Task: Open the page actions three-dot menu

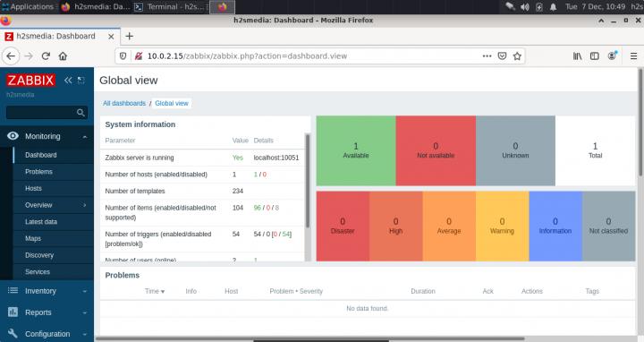Action: pos(487,56)
